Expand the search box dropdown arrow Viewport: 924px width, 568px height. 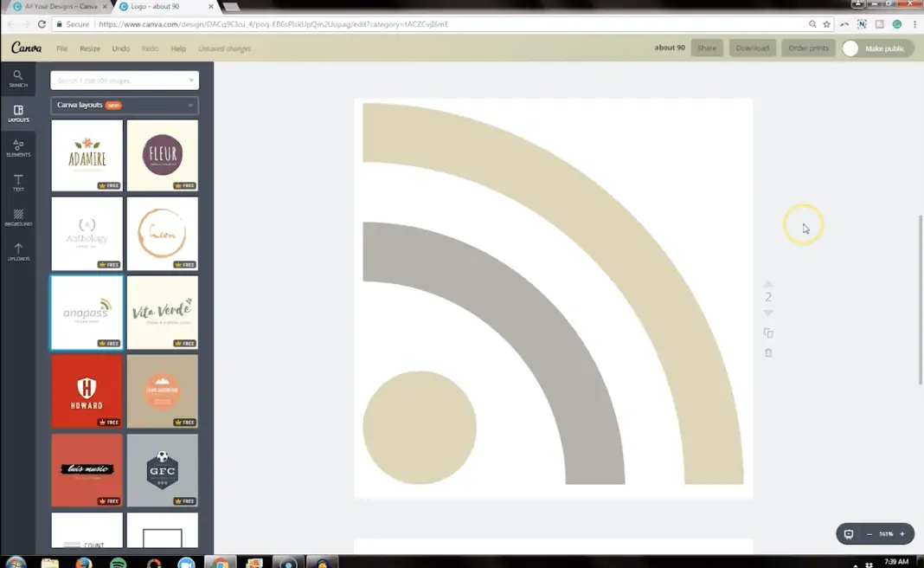(191, 81)
